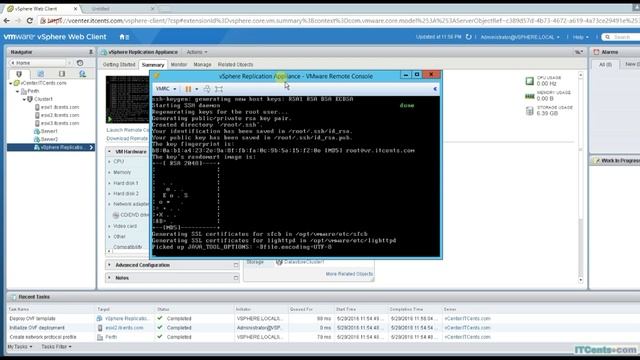
Task: Open the Actions dropdown menu
Action: tap(197, 52)
